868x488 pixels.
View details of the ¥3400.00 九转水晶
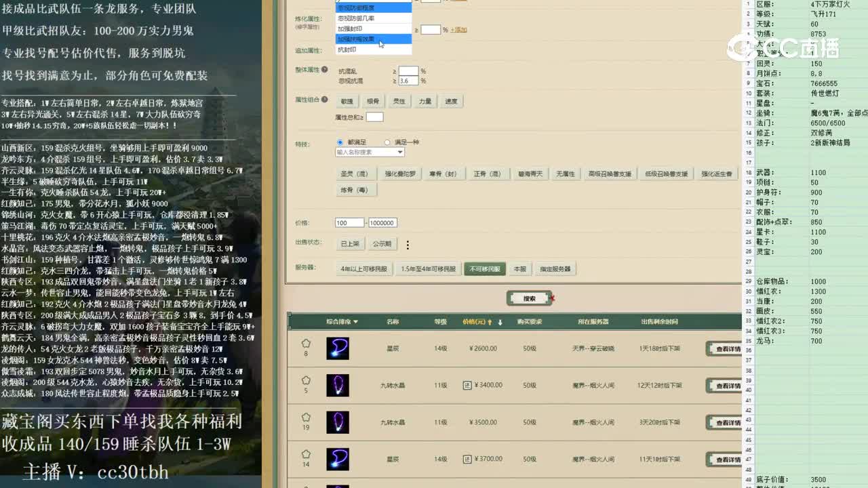(724, 386)
